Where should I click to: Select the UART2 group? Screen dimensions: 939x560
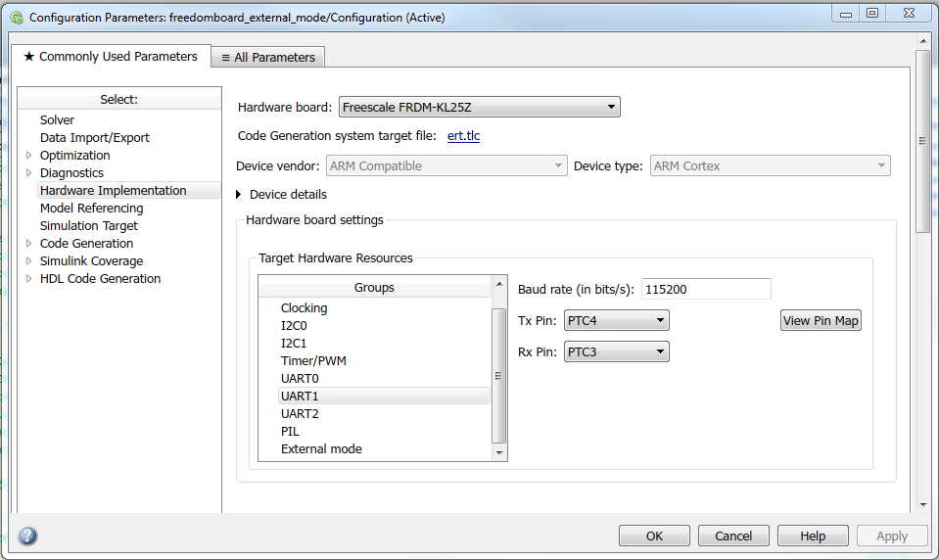click(300, 414)
